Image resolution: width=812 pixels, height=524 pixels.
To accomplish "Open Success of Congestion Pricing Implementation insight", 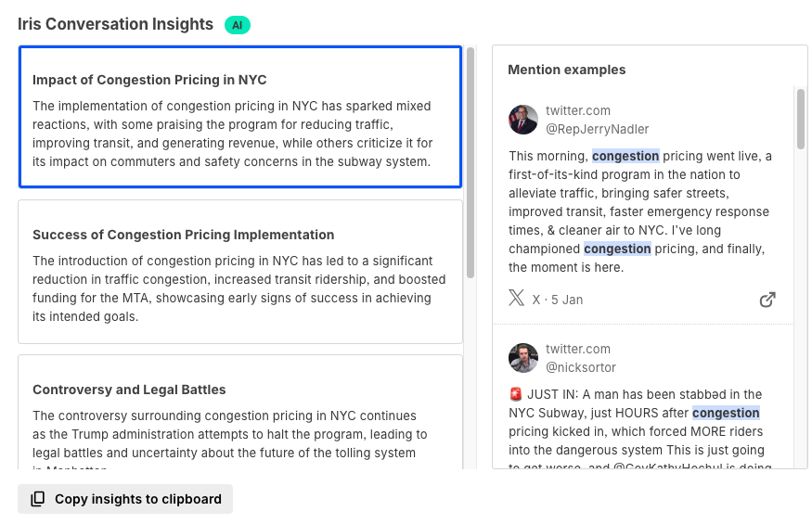I will (x=239, y=272).
